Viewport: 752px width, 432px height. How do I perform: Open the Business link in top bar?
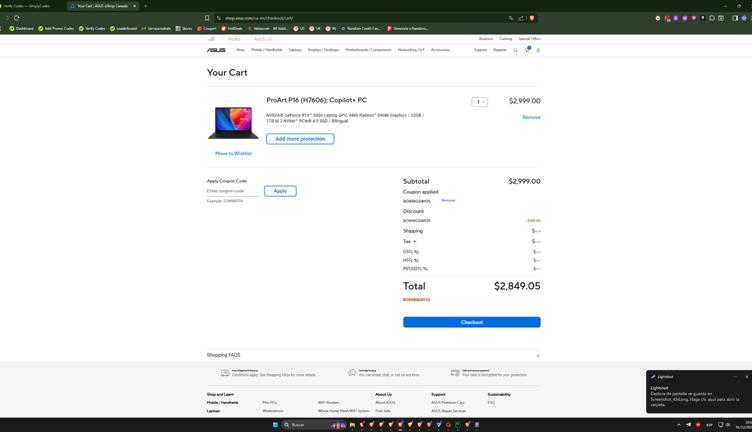point(486,39)
